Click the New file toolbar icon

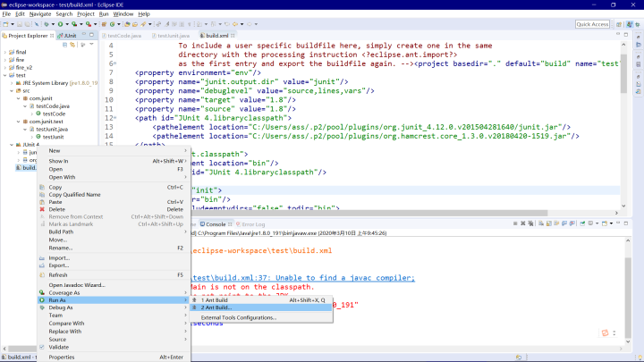tap(5, 24)
